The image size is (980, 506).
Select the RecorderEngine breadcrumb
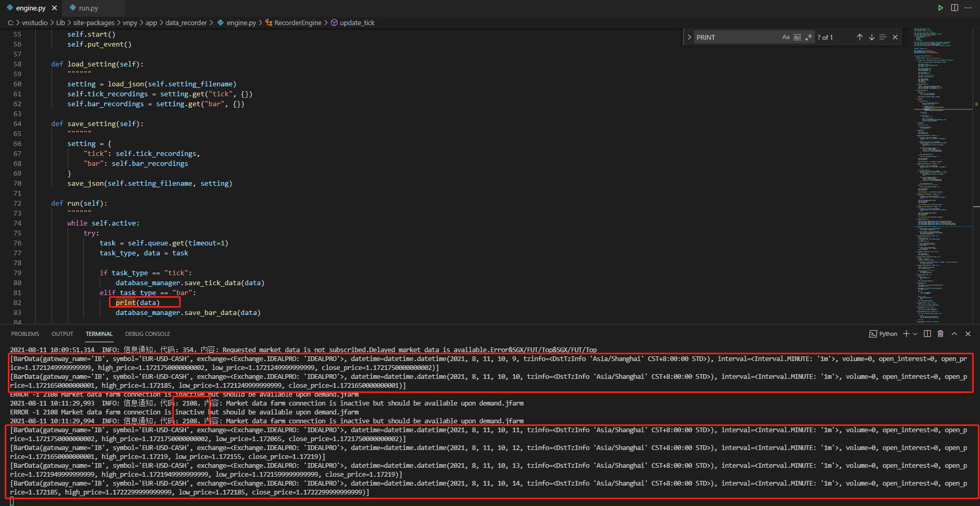tap(298, 23)
